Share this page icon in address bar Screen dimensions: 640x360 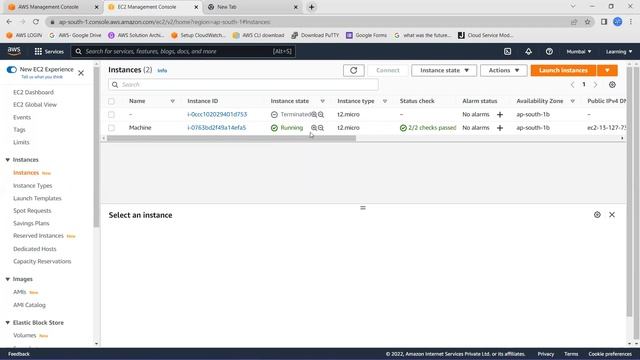click(x=574, y=22)
